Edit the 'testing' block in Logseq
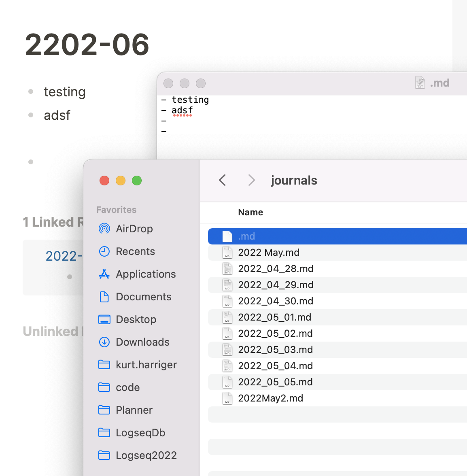 click(x=65, y=91)
